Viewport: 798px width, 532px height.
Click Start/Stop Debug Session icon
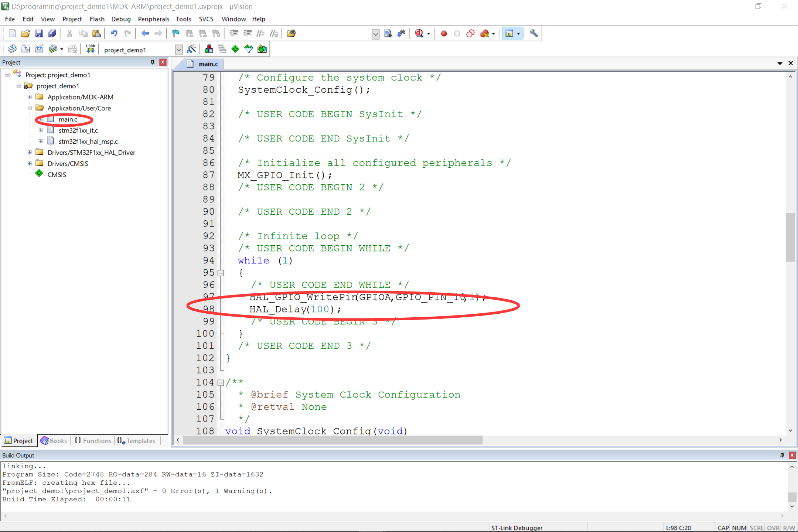click(x=420, y=34)
